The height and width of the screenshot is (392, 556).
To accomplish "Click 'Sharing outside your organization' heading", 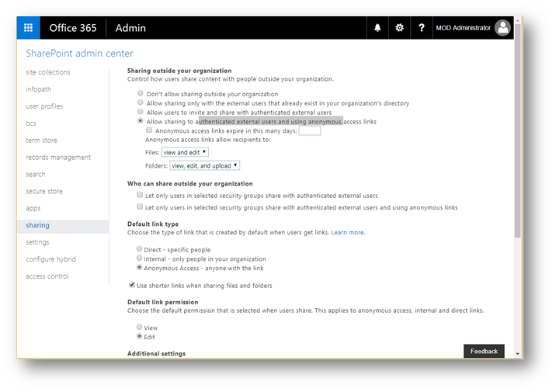I will click(179, 71).
